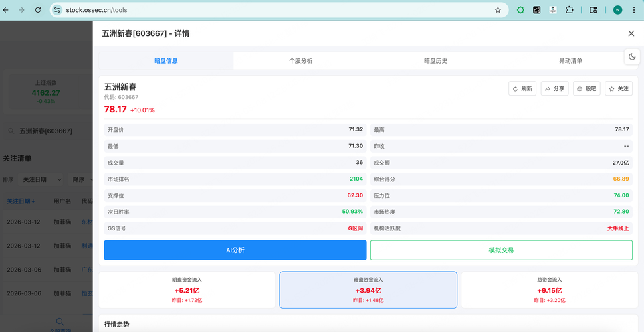This screenshot has height=332, width=644.
Task: Switch to the 个股分析 tab
Action: [300, 60]
